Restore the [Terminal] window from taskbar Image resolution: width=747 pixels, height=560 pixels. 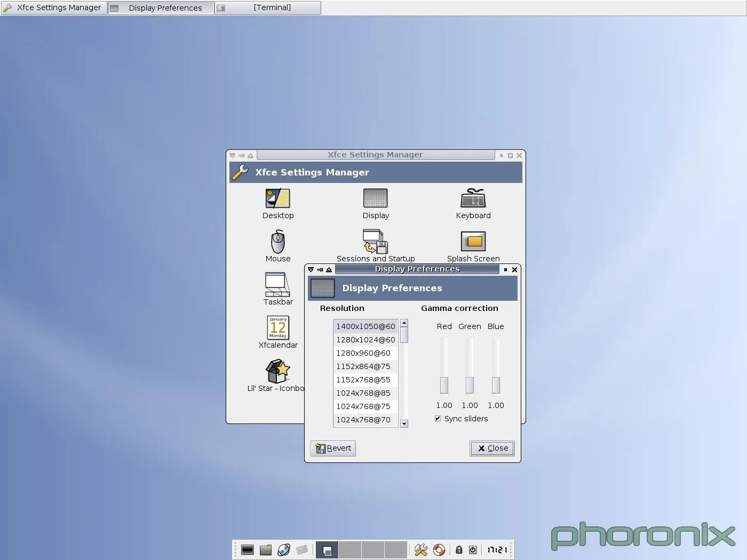pyautogui.click(x=267, y=7)
